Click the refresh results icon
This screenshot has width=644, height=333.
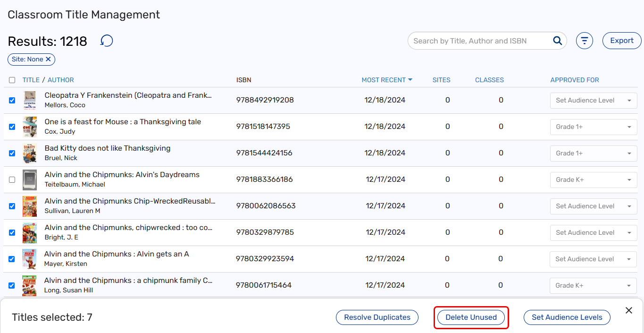107,41
